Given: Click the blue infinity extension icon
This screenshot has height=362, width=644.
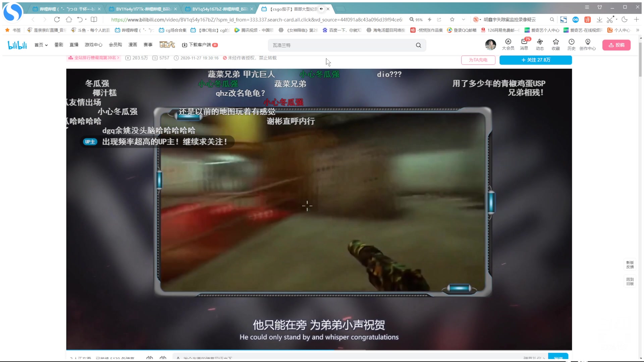Looking at the screenshot, I should (576, 19).
